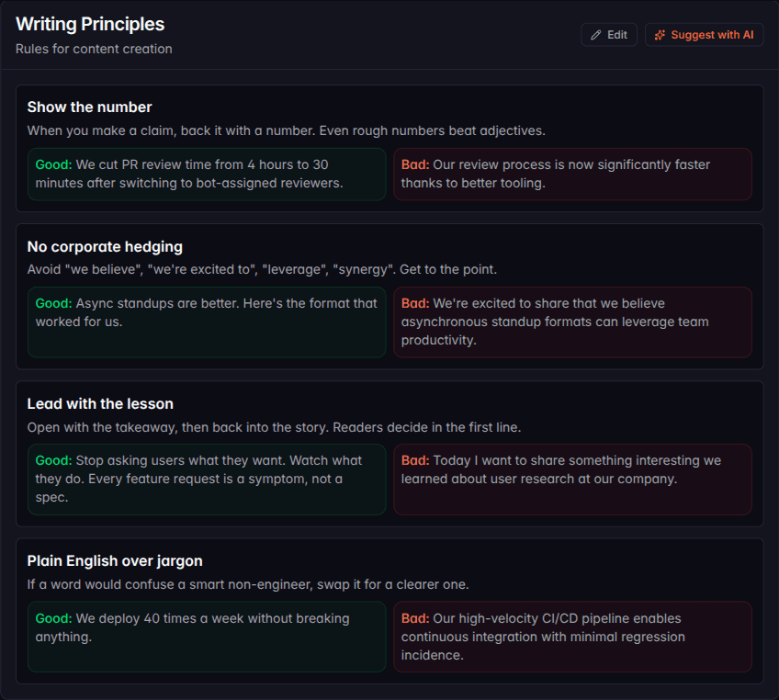Click the Bad example about user research
The width and height of the screenshot is (779, 700).
coord(572,479)
